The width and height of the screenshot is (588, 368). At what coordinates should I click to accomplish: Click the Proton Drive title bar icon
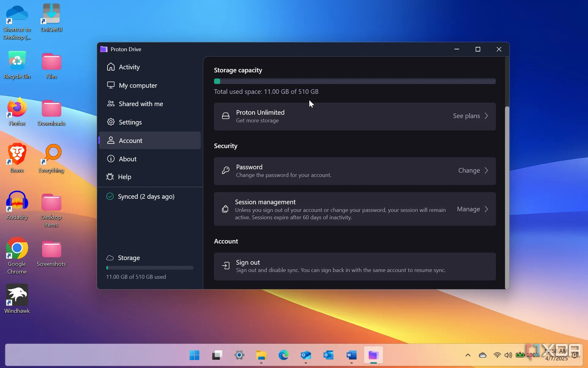[x=104, y=49]
